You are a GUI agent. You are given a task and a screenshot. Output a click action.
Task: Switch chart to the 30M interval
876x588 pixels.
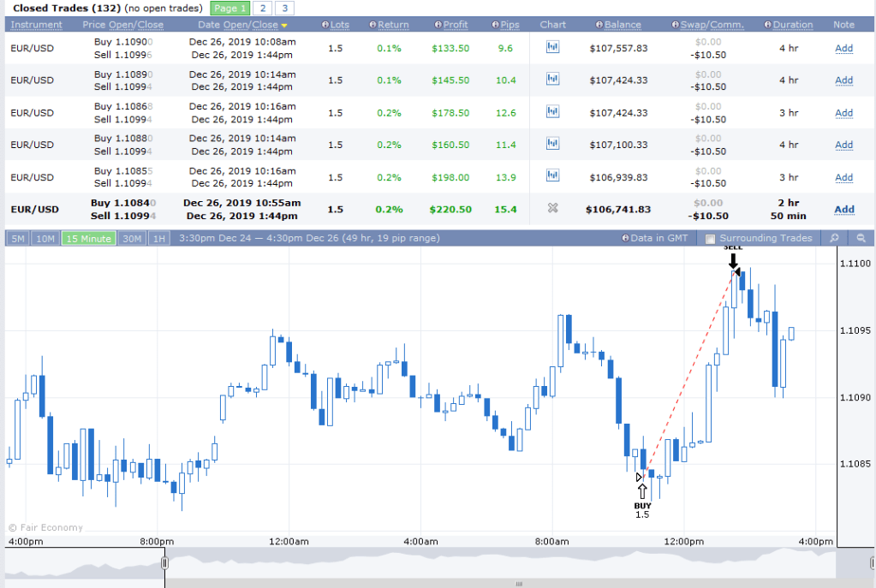[131, 239]
